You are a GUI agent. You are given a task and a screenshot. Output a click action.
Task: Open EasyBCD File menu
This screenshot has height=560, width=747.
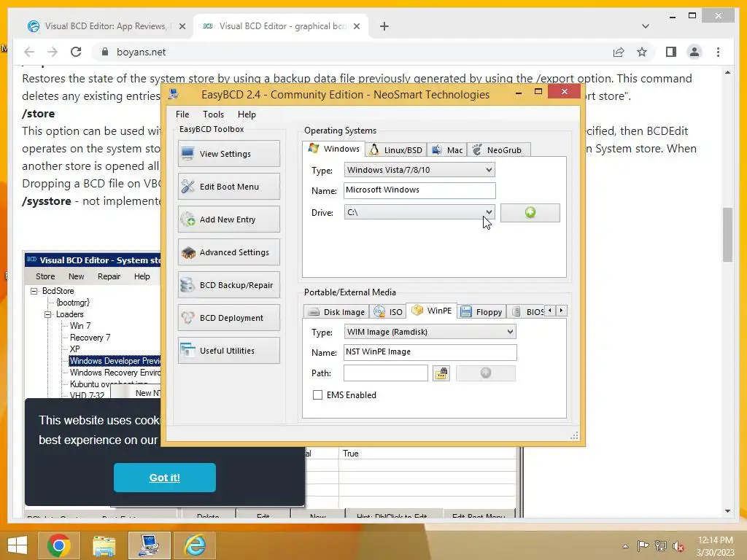(182, 114)
